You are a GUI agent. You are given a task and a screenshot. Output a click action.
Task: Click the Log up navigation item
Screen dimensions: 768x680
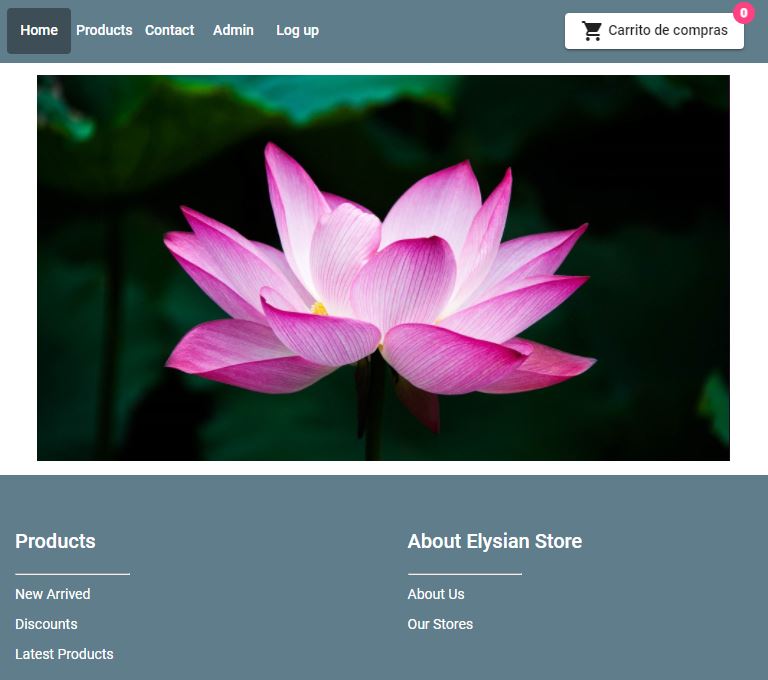(x=297, y=31)
